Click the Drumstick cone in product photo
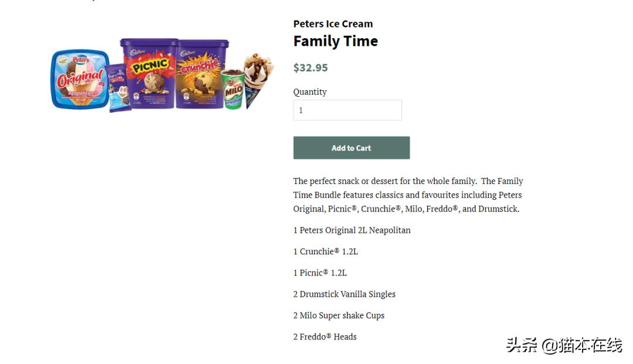633x364 pixels. point(257,78)
